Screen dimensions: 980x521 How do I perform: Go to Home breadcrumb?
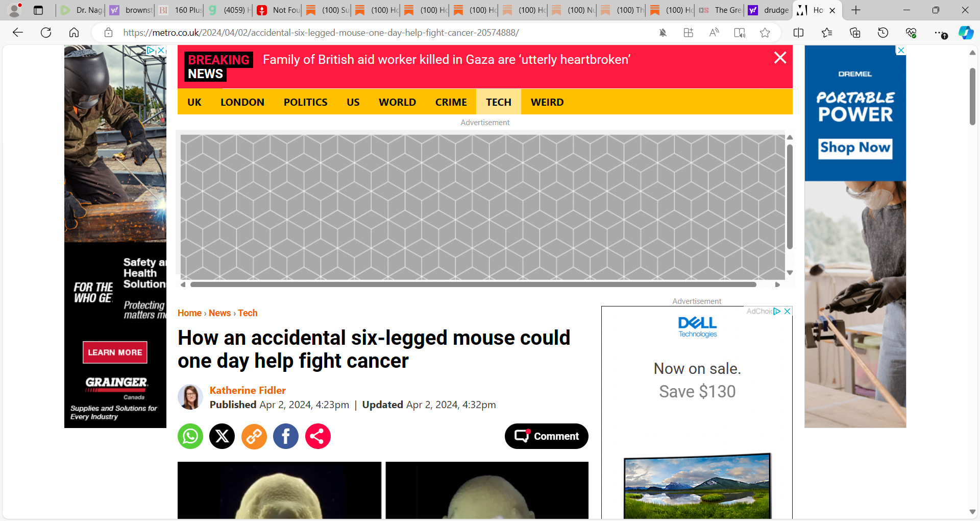[x=189, y=313]
